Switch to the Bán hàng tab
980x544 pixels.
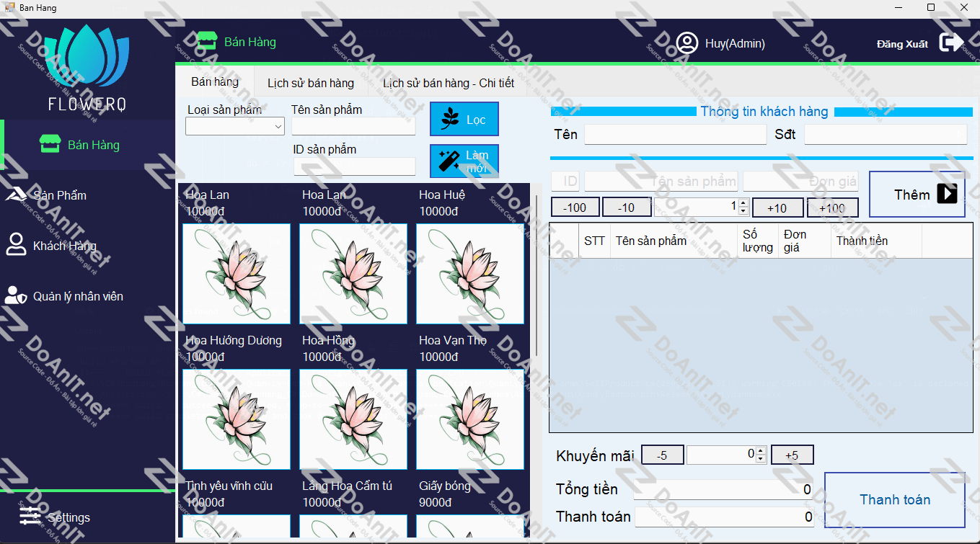[x=215, y=81]
